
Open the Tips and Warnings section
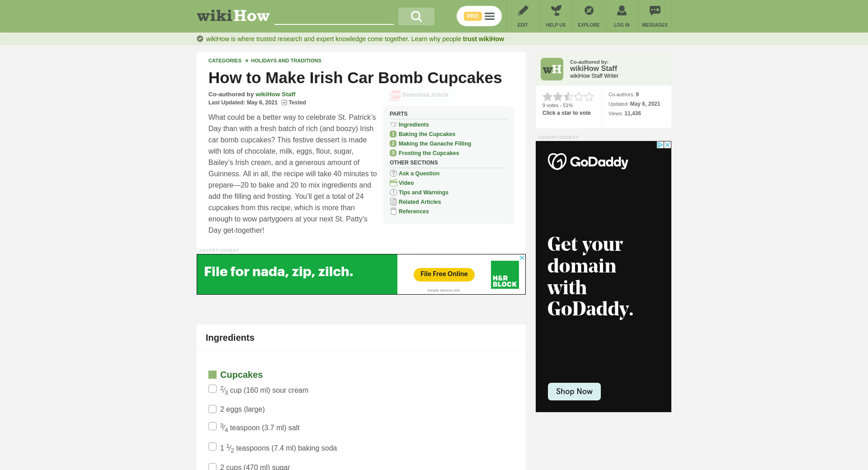coord(424,193)
